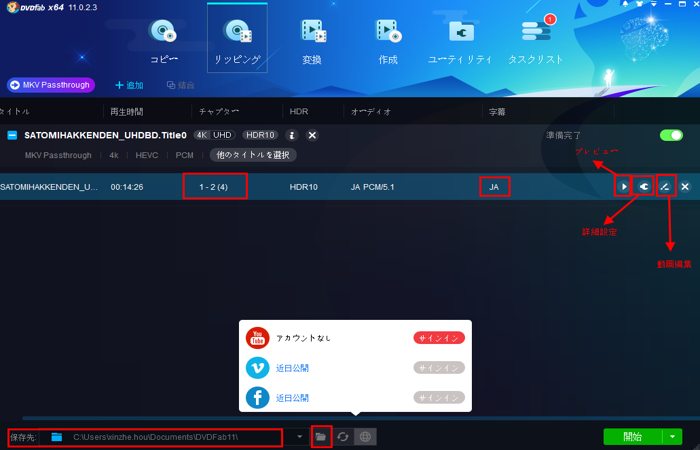Open the title bar dropdown menu arrow
The height and width of the screenshot is (450, 700).
click(x=654, y=4)
